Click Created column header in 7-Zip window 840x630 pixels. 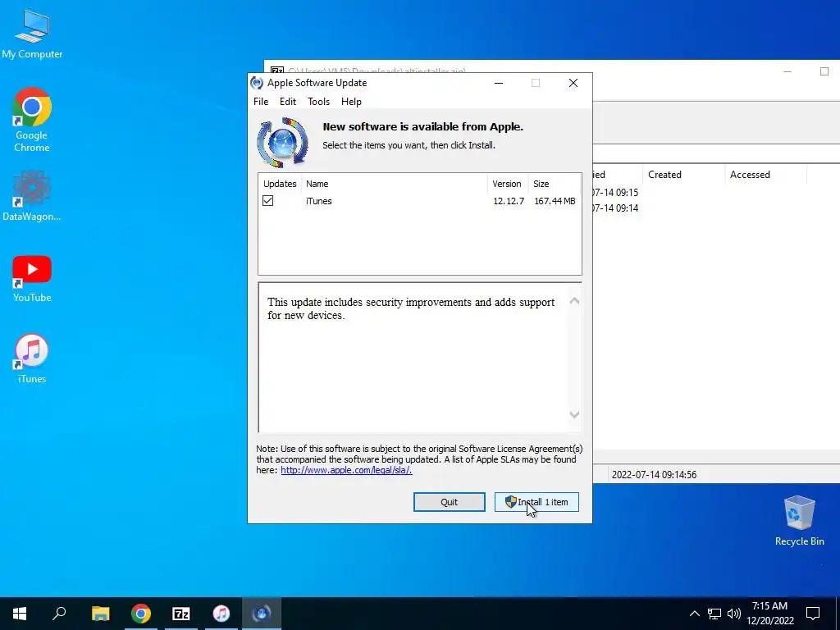coord(685,175)
